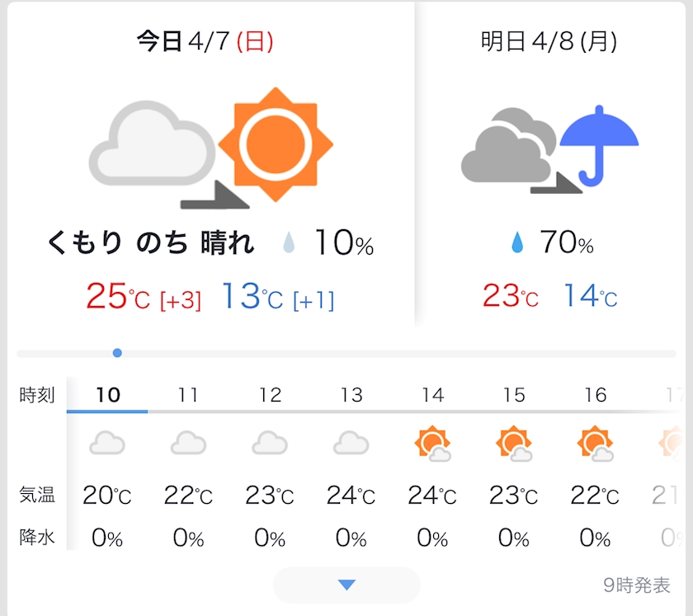Click the sunny icon for 14 o'clock
Screen dimensions: 693x616
coord(431,444)
